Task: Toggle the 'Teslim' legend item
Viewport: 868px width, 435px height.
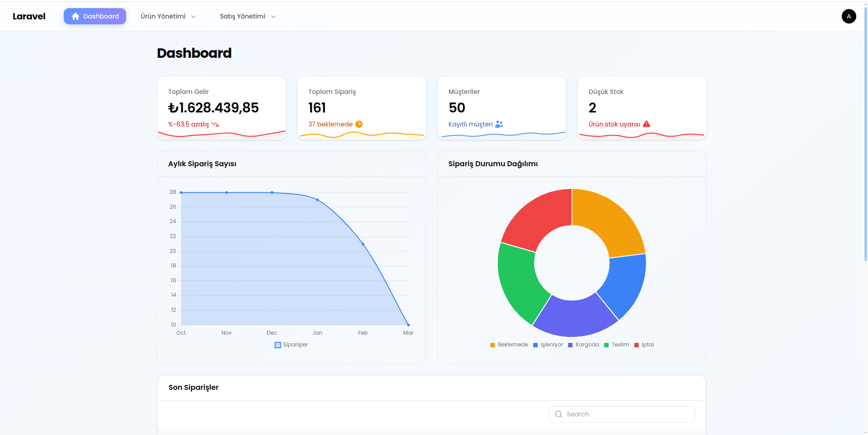Action: [617, 345]
